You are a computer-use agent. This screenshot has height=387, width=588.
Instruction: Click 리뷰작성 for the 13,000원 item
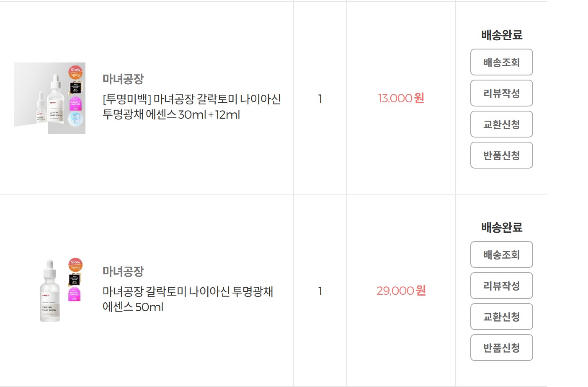(x=502, y=93)
